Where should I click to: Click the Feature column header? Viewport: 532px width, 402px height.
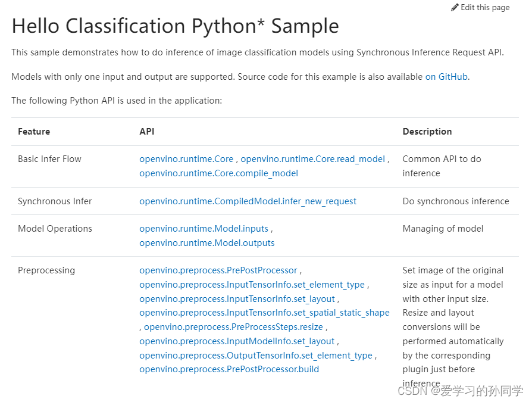[34, 132]
